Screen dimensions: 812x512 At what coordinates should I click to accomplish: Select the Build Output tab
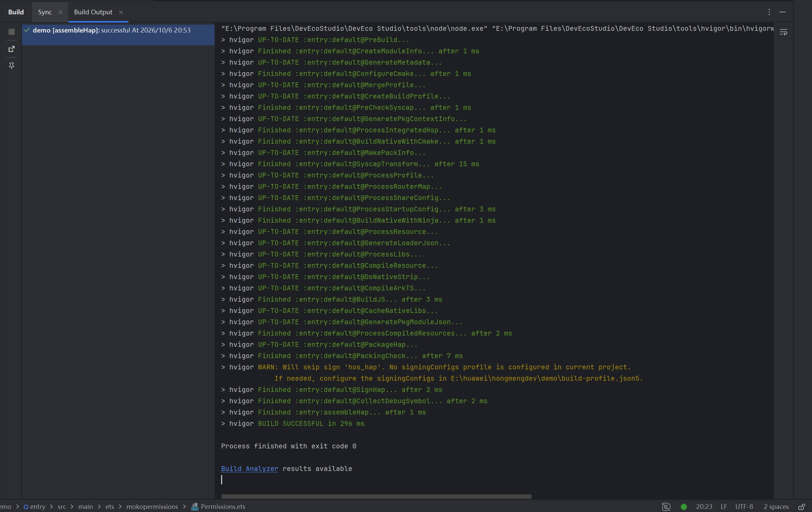point(93,12)
